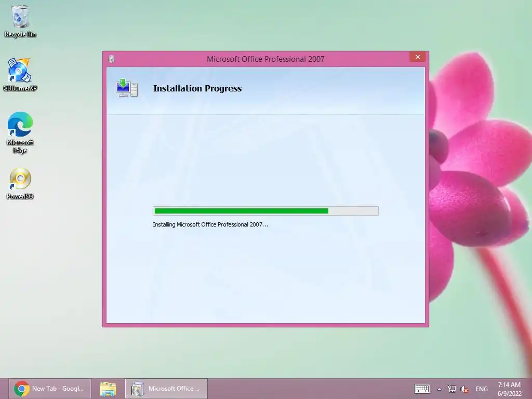Click the setup computer icon beside Installation Progress
532x399 pixels.
point(127,88)
